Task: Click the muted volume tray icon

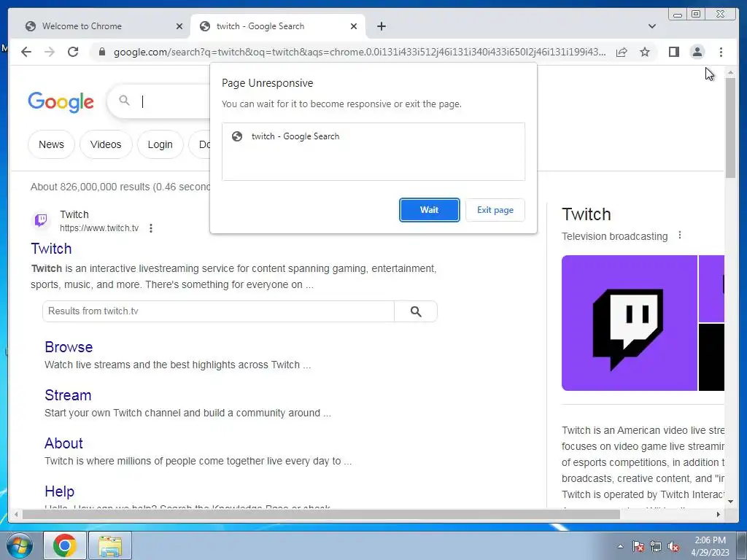Action: 673,546
